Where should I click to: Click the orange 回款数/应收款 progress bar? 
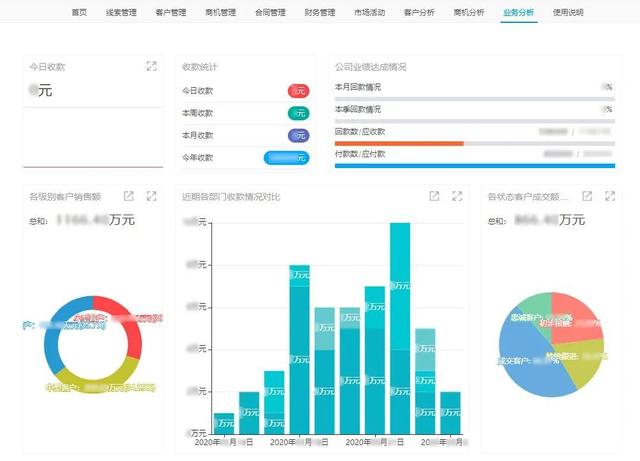coord(399,143)
